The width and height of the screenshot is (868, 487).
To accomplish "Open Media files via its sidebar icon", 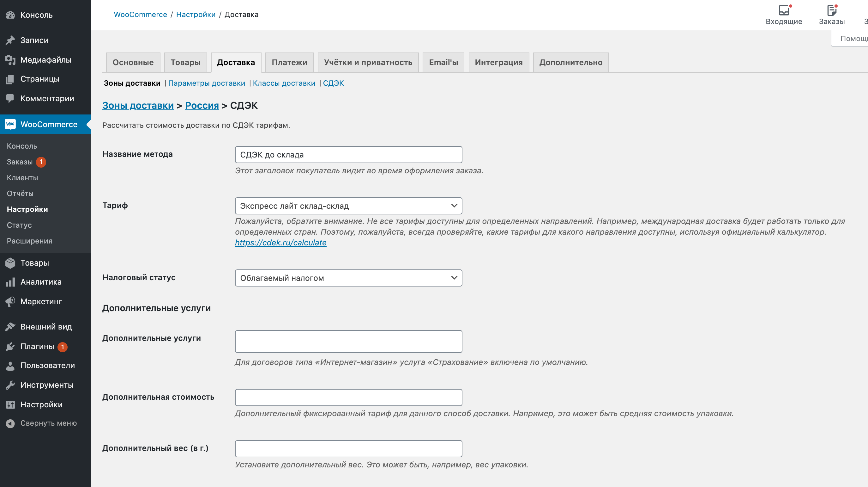I will pyautogui.click(x=10, y=60).
